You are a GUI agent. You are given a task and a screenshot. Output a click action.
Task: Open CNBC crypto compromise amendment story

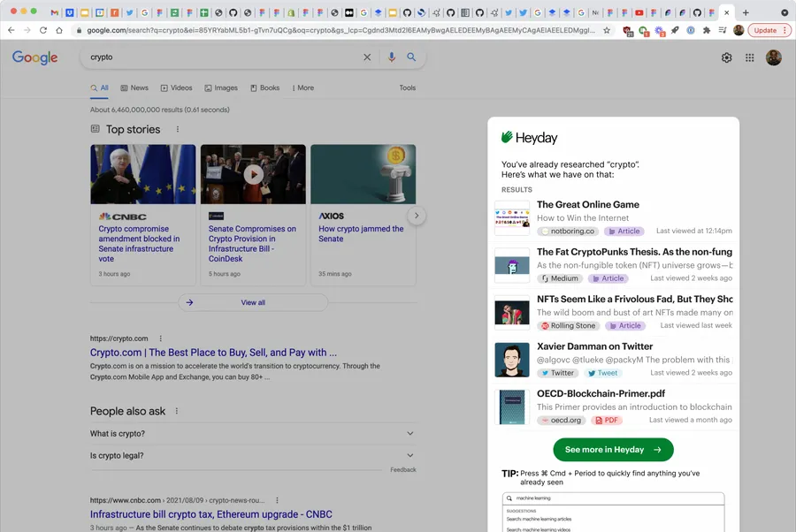coord(139,244)
